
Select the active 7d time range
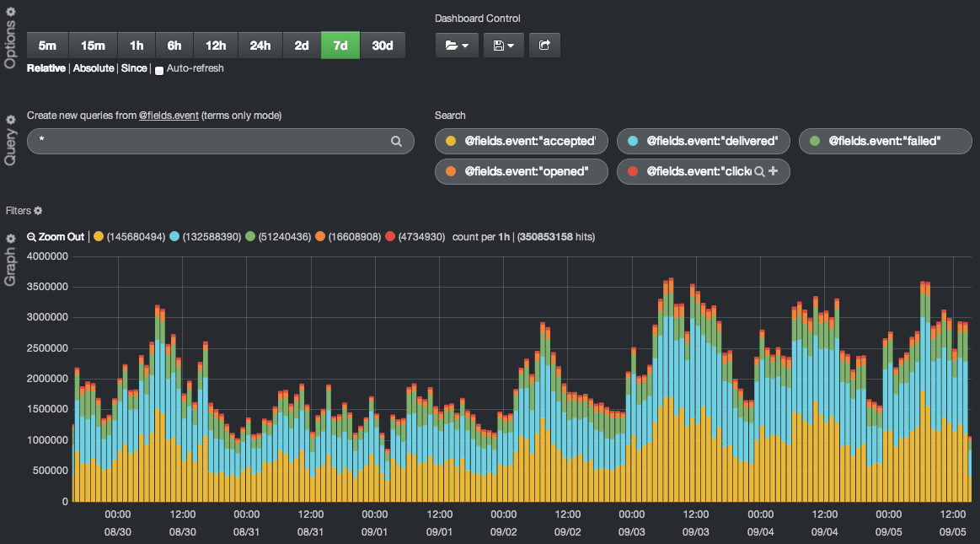coord(340,45)
